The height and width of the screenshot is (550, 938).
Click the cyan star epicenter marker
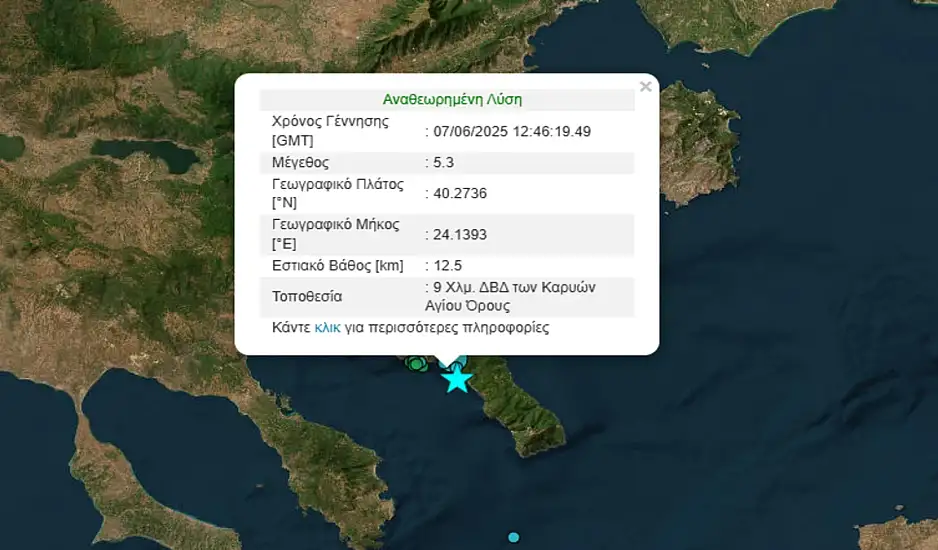457,379
